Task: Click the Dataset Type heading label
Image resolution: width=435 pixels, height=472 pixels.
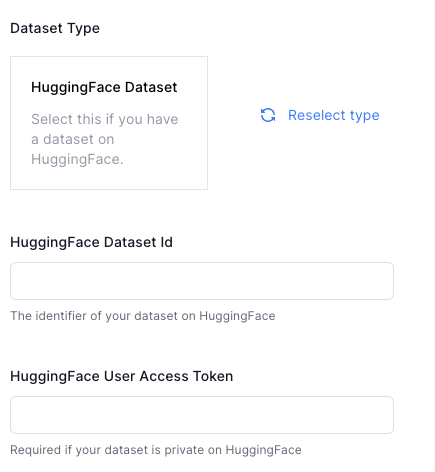Action: tap(55, 28)
